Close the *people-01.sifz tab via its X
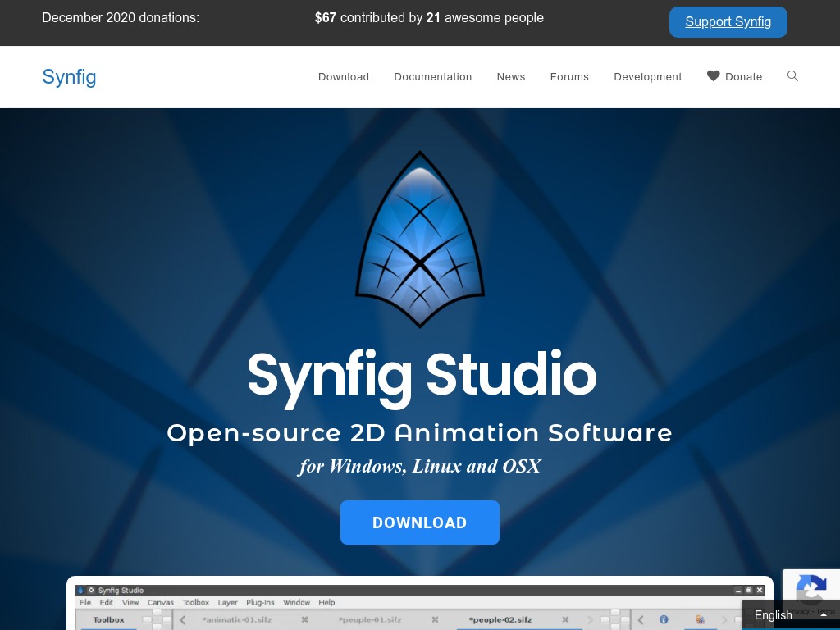 [x=435, y=620]
